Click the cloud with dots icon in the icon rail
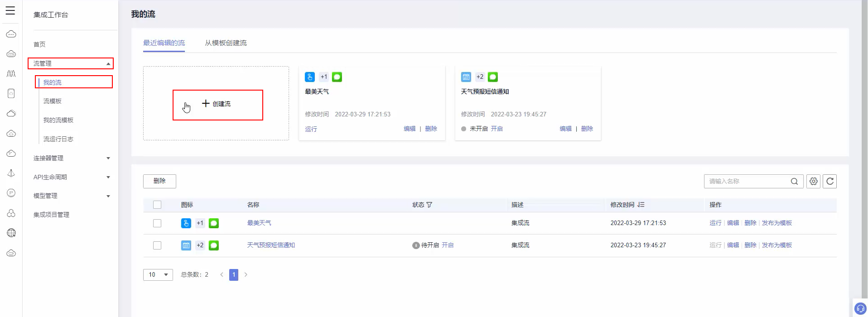868x317 pixels. 11,34
